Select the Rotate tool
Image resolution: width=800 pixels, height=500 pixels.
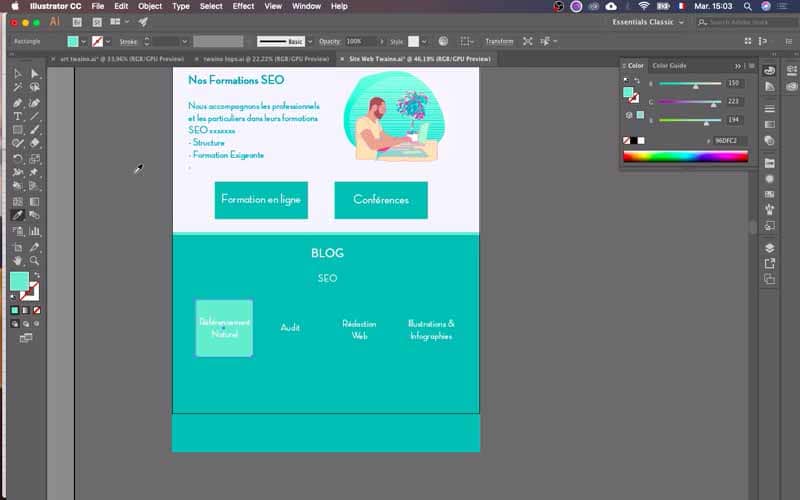coord(18,159)
